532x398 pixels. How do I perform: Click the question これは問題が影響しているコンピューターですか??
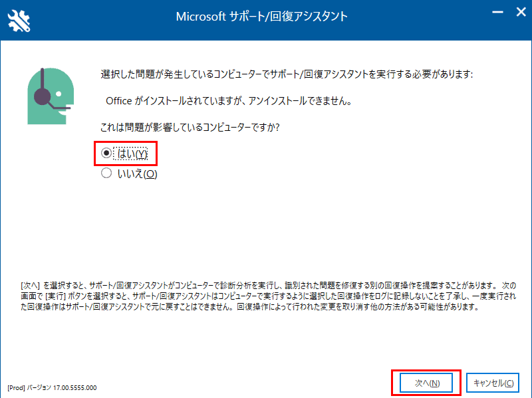pyautogui.click(x=190, y=127)
